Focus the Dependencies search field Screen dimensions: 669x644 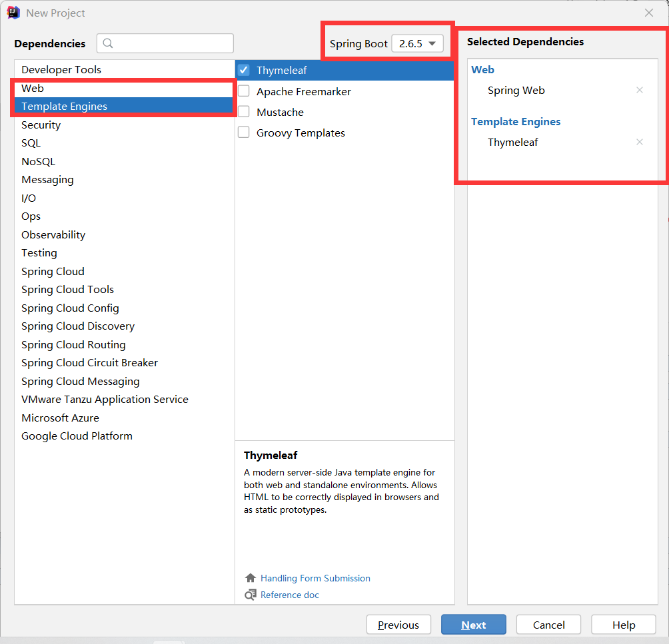(x=165, y=43)
